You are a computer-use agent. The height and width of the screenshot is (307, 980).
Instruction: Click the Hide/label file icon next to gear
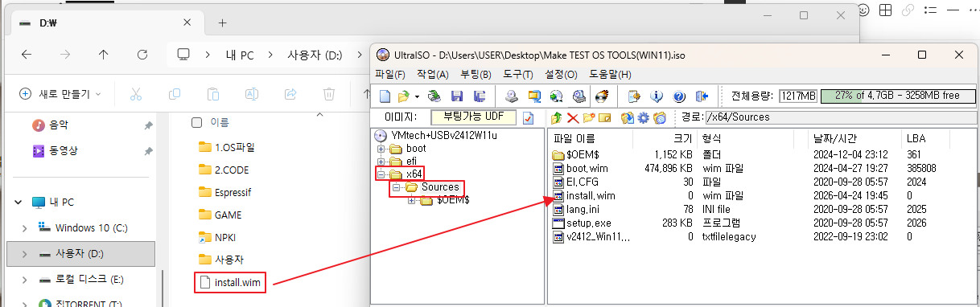(660, 118)
